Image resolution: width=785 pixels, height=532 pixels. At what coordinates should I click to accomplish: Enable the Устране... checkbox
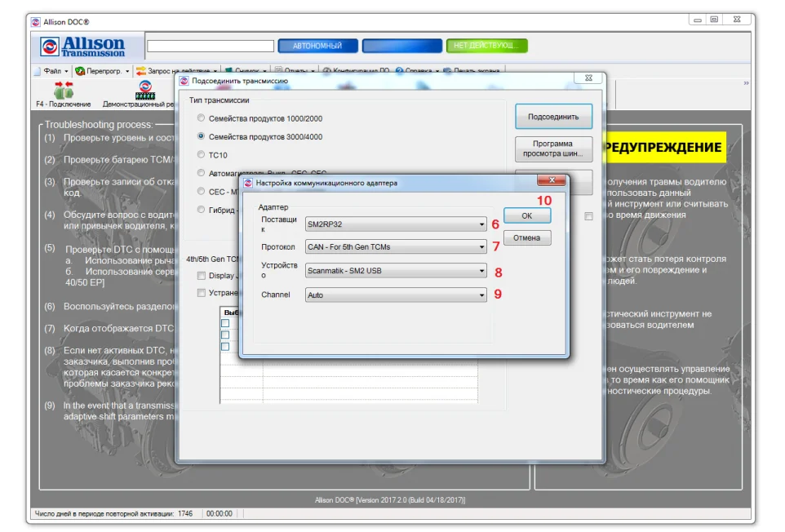[x=202, y=293]
